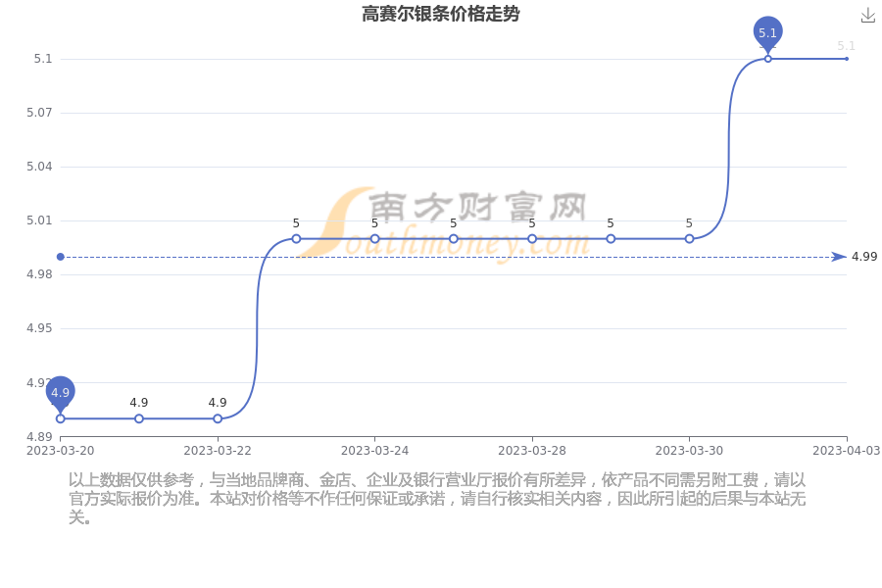The image size is (882, 588).
Task: Click the 5.1 y-axis label
Action: [x=43, y=59]
